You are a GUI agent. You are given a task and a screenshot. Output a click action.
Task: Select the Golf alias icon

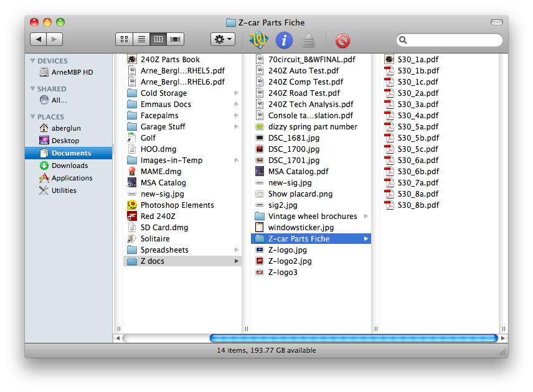point(132,138)
